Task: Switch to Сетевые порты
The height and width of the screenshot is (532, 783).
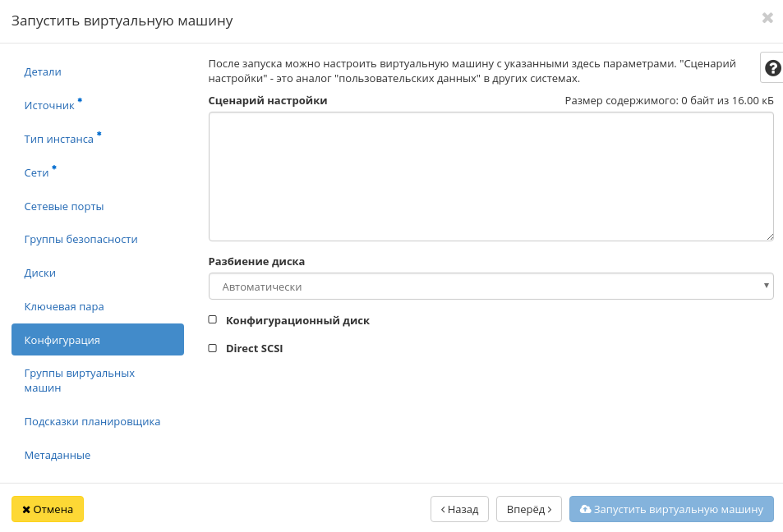Action: [63, 206]
